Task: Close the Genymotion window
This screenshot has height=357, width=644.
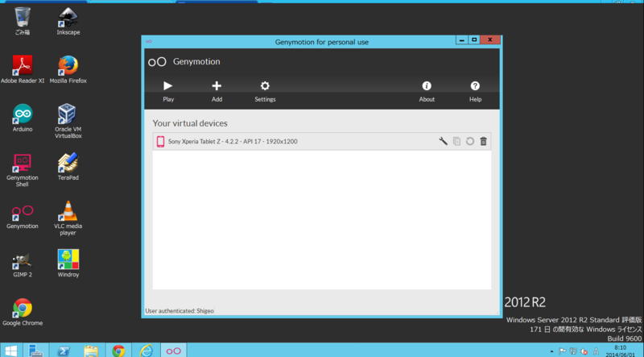Action: tap(490, 40)
